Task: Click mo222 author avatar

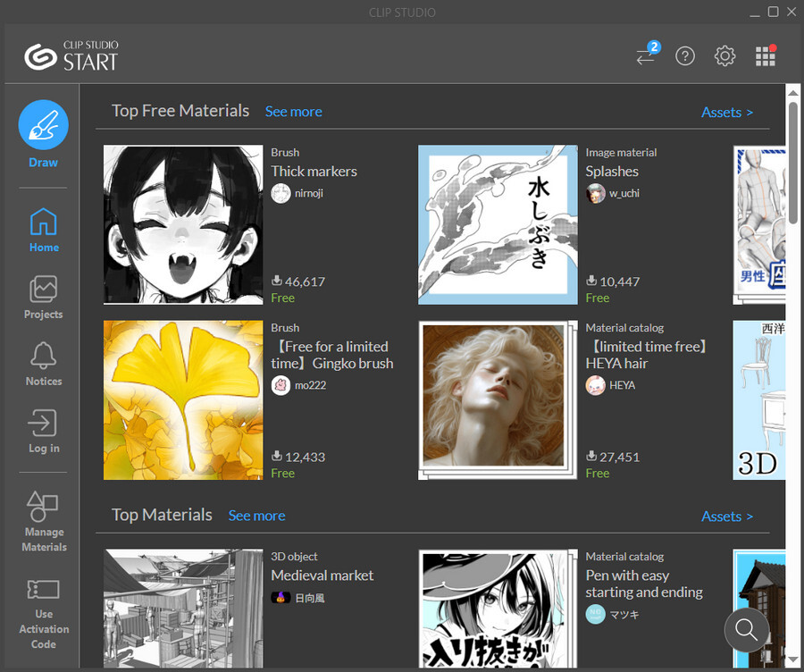Action: pos(281,385)
